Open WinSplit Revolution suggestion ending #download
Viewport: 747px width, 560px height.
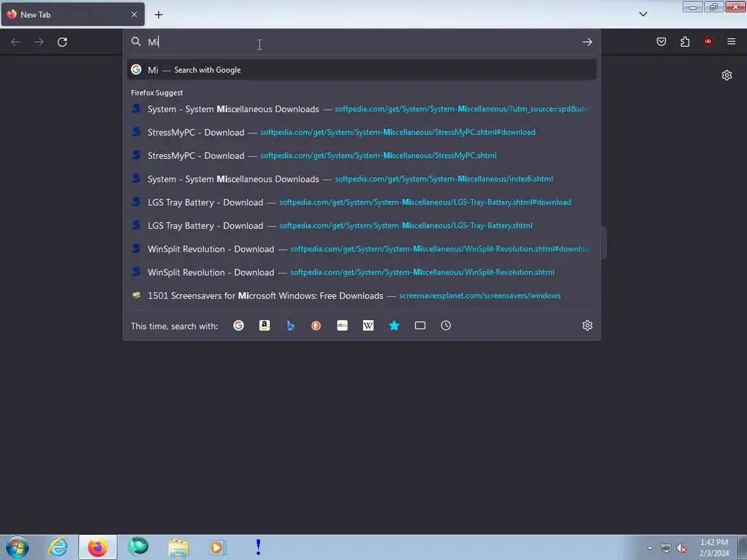click(x=362, y=249)
